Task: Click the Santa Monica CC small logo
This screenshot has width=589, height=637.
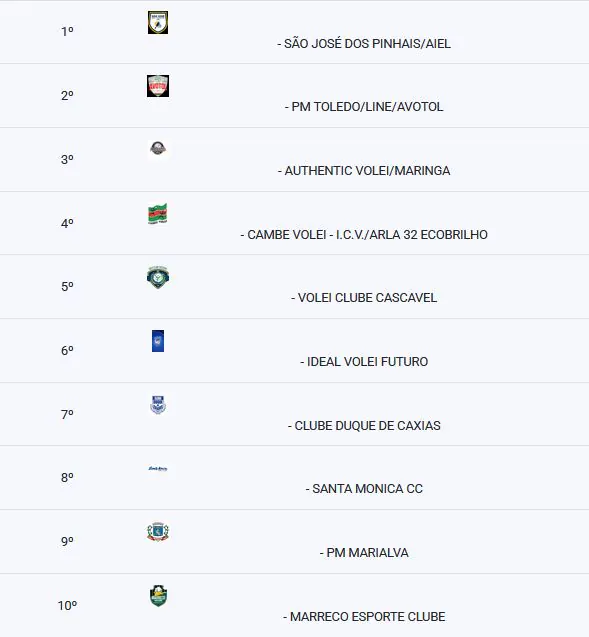Action: tap(158, 468)
